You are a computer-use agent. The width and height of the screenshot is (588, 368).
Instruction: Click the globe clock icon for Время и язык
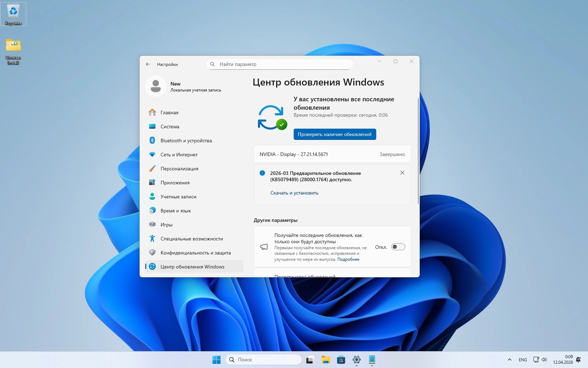152,211
